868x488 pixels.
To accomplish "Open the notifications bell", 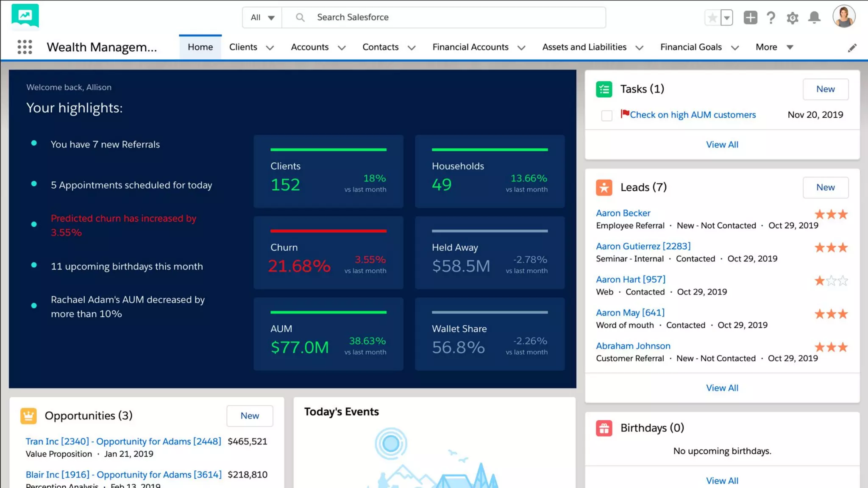I will click(814, 18).
